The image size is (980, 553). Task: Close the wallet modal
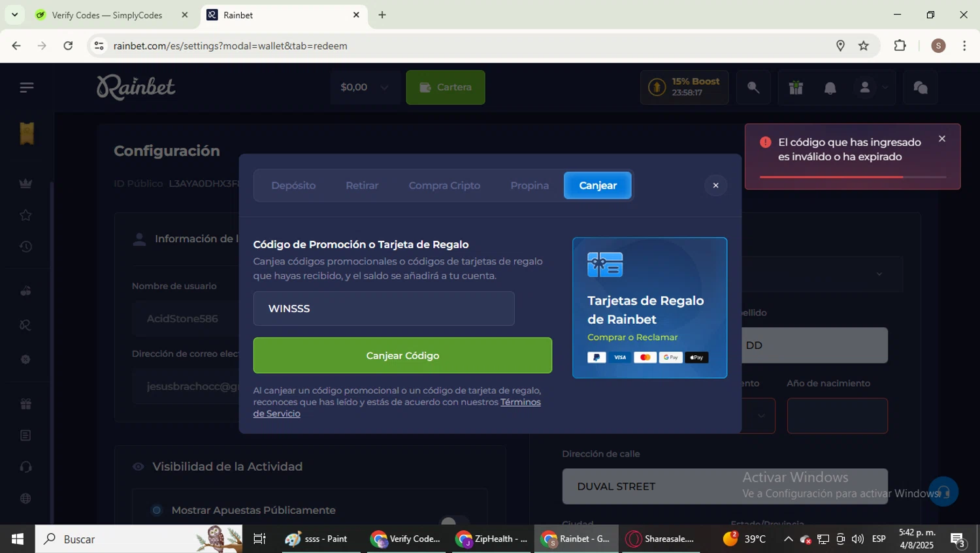point(715,185)
